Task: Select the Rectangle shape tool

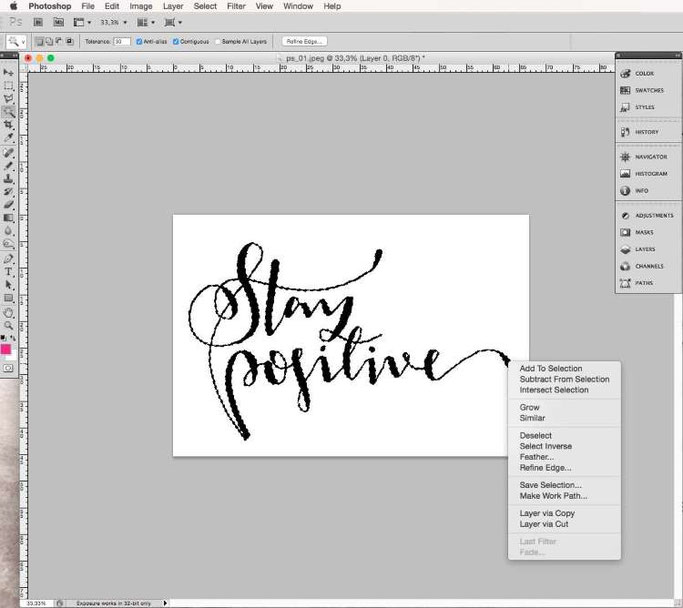Action: 8,298
